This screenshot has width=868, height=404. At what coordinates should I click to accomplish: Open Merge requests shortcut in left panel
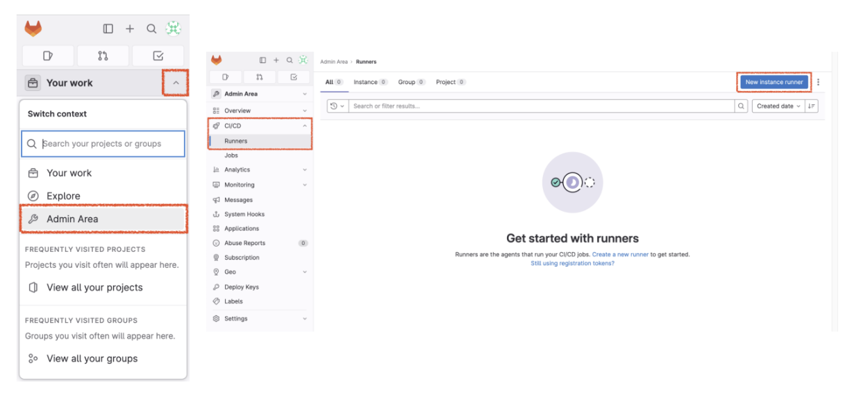[x=103, y=56]
